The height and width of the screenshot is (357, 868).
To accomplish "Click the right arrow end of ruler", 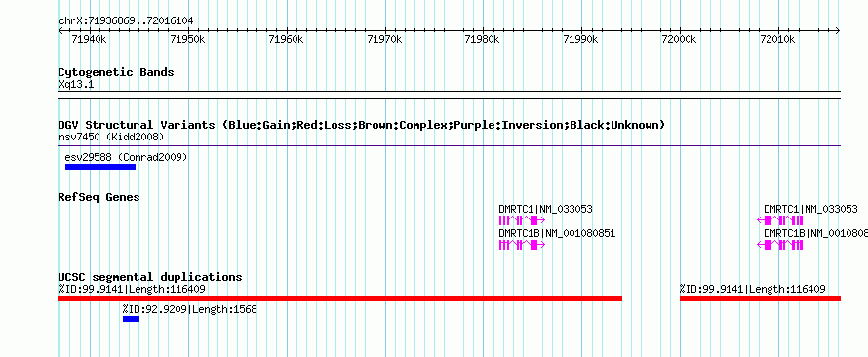I will point(838,30).
